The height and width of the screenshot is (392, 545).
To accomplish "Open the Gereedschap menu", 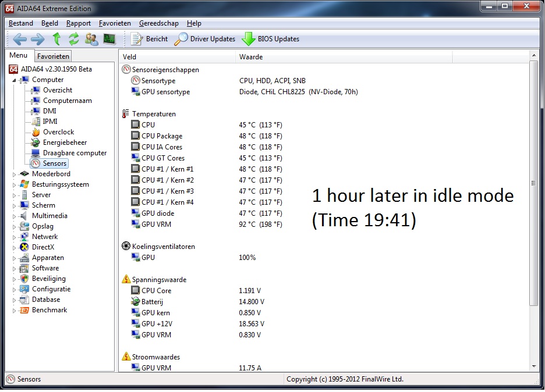I will (159, 23).
